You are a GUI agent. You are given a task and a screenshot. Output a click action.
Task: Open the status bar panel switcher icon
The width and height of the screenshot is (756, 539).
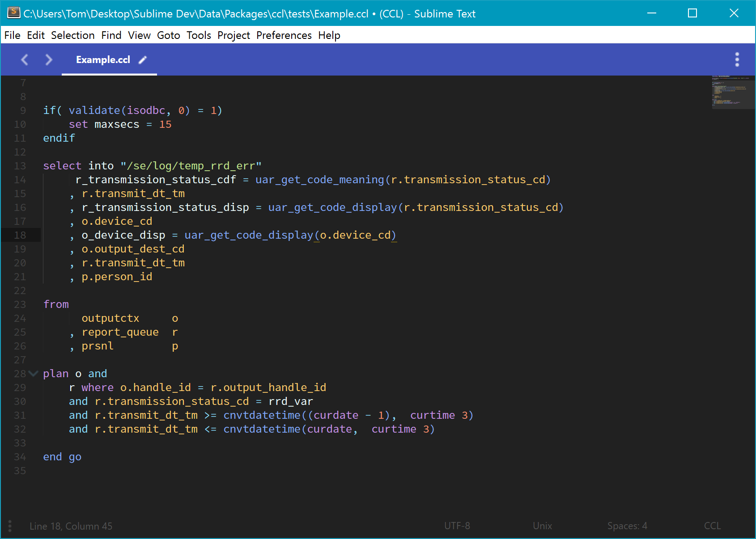tap(10, 526)
